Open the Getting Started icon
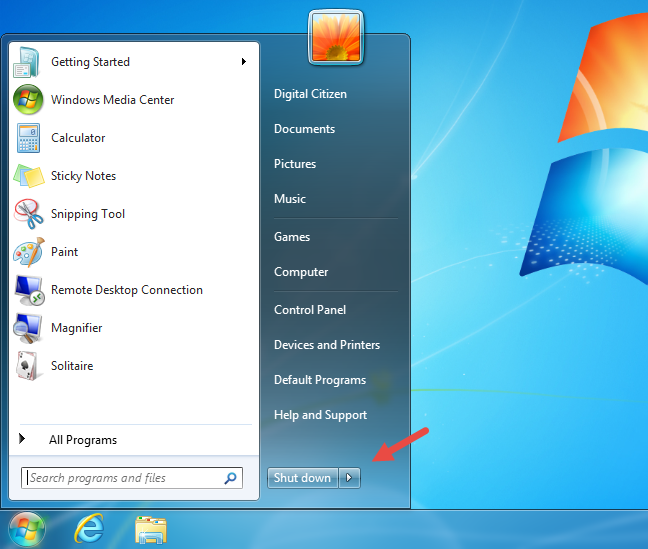The width and height of the screenshot is (648, 549). pos(27,62)
